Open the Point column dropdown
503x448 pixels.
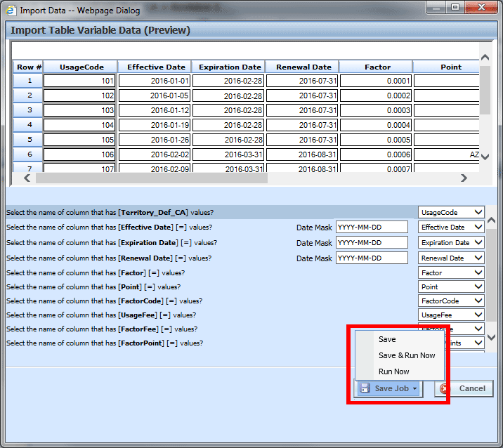[x=451, y=286]
